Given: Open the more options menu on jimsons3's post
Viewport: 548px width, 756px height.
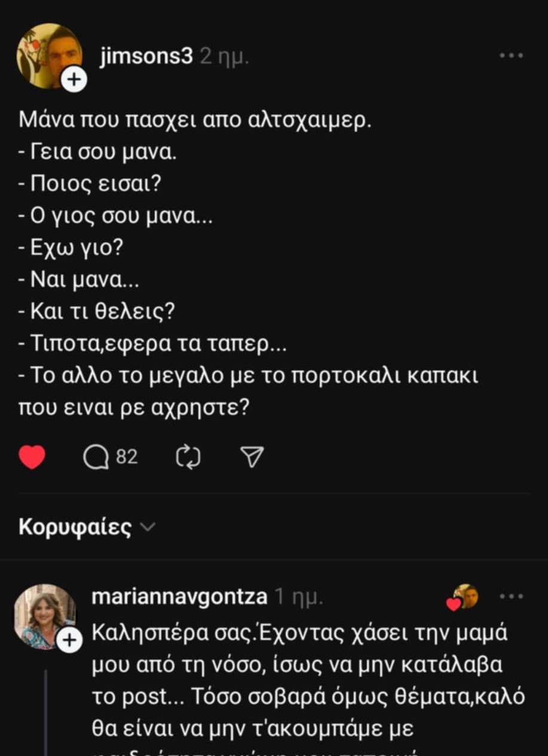Looking at the screenshot, I should pyautogui.click(x=511, y=56).
